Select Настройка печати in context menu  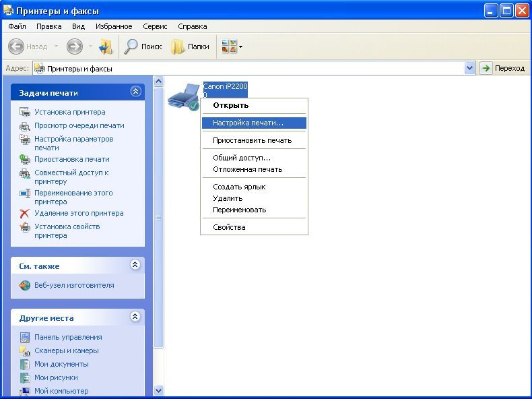[x=248, y=123]
